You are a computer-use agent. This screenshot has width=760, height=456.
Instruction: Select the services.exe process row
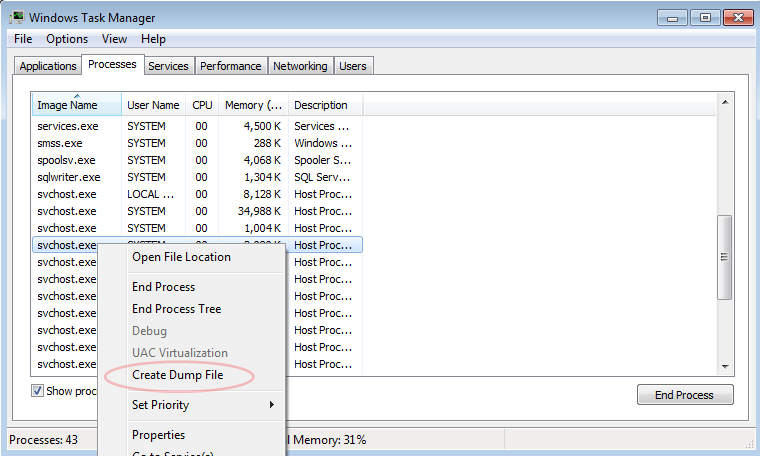[x=197, y=126]
